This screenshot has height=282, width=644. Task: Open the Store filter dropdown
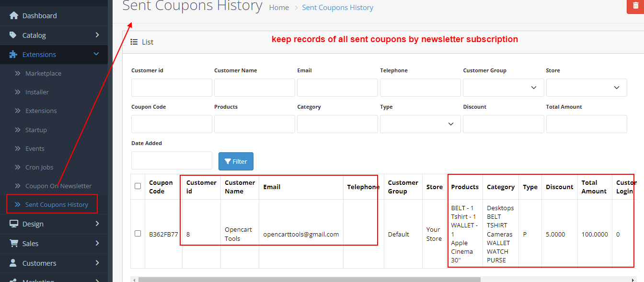(586, 88)
